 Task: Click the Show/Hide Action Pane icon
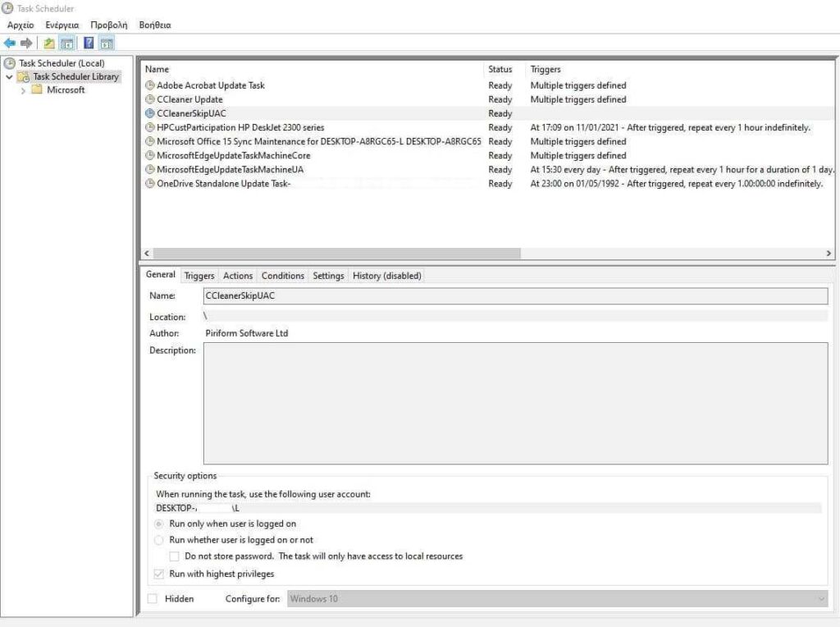pos(107,43)
